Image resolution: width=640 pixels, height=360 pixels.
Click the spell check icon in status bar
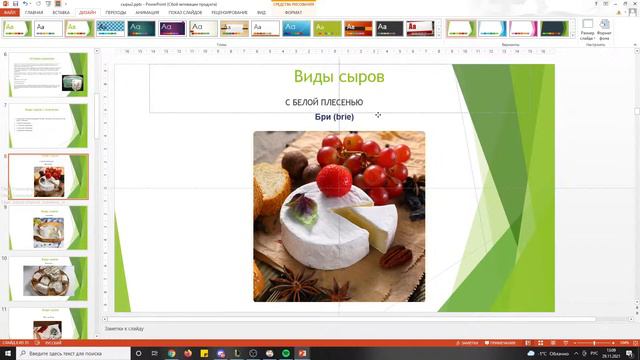[37, 343]
